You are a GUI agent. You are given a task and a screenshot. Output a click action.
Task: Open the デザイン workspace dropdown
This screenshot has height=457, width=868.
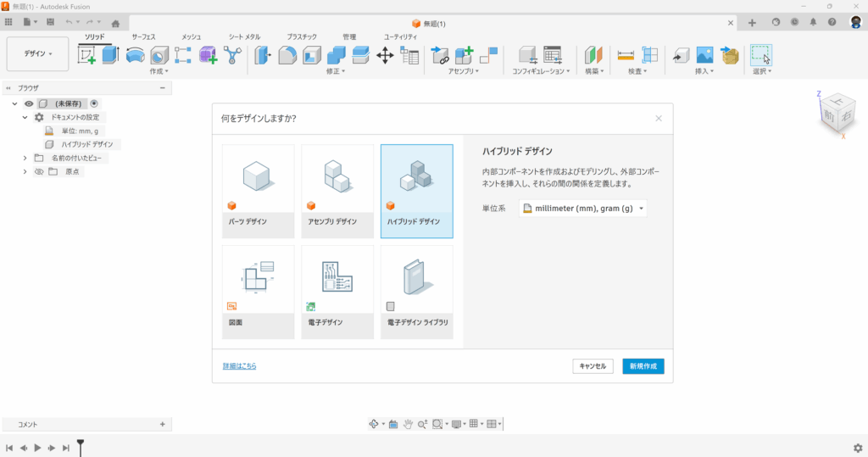37,53
